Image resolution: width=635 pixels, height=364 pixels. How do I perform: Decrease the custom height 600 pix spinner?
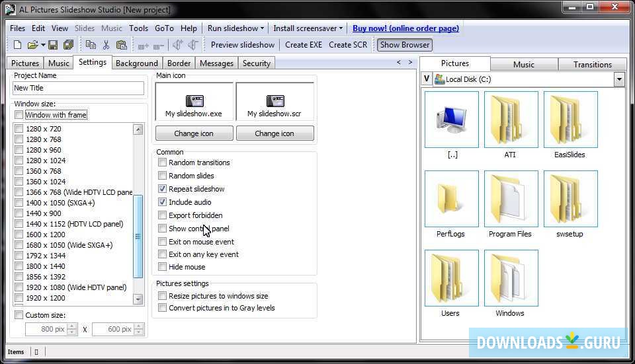(x=138, y=332)
